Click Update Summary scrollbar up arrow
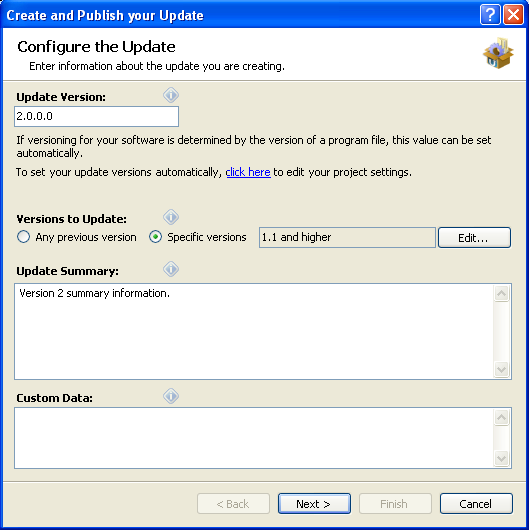The height and width of the screenshot is (530, 529). [x=501, y=293]
